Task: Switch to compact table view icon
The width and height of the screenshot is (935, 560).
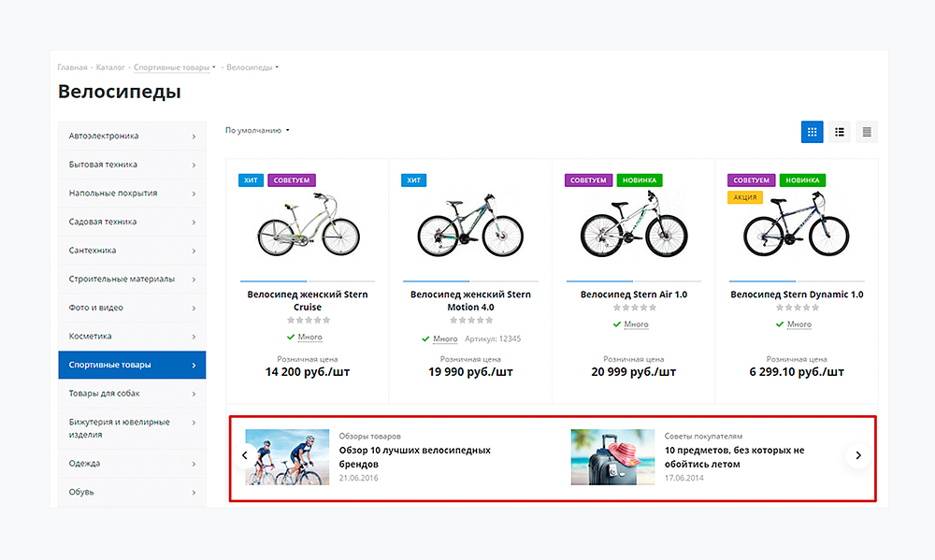Action: (867, 132)
